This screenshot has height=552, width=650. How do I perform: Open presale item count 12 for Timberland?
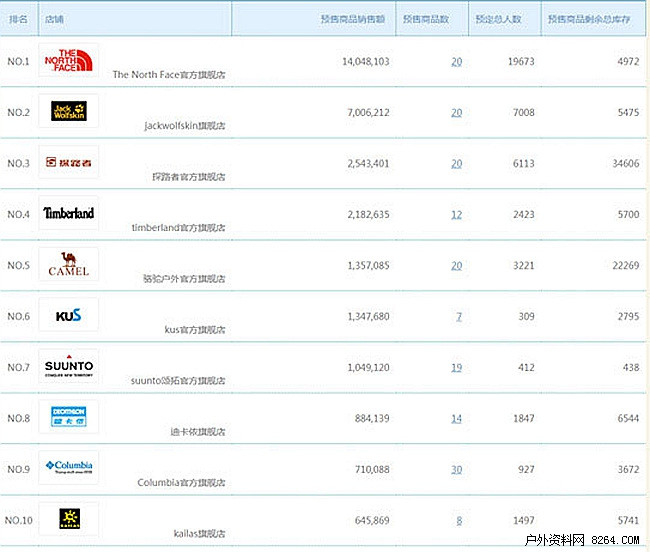(456, 214)
